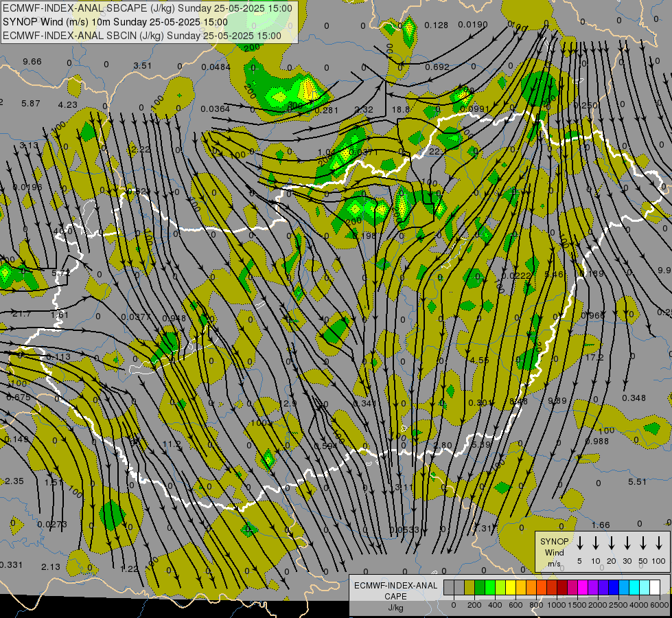Click the 1.22 value on map
This screenshot has width=672, height=618.
click(x=130, y=569)
